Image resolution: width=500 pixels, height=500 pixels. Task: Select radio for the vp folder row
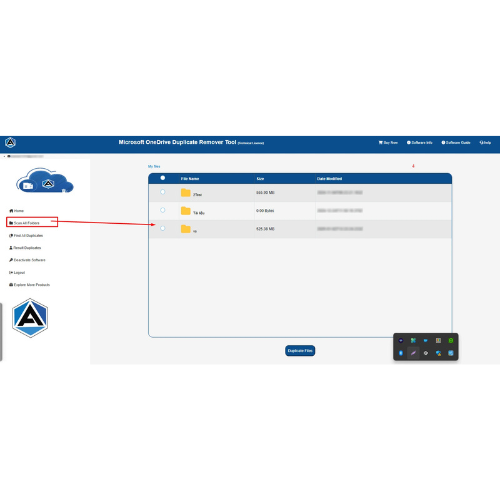coord(163,228)
